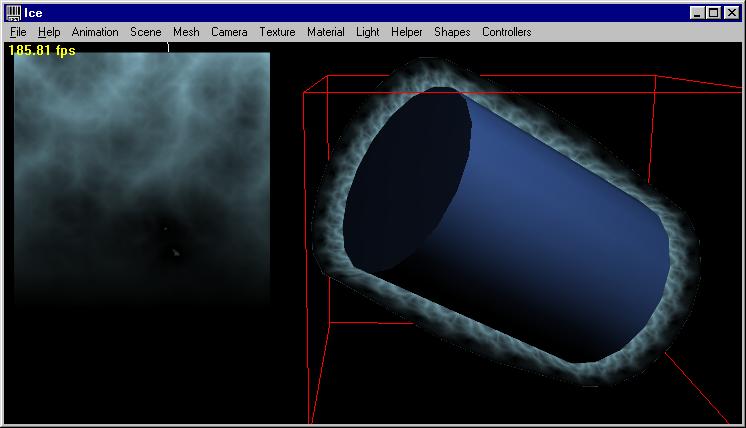
Task: Open the Material menu
Action: [326, 32]
